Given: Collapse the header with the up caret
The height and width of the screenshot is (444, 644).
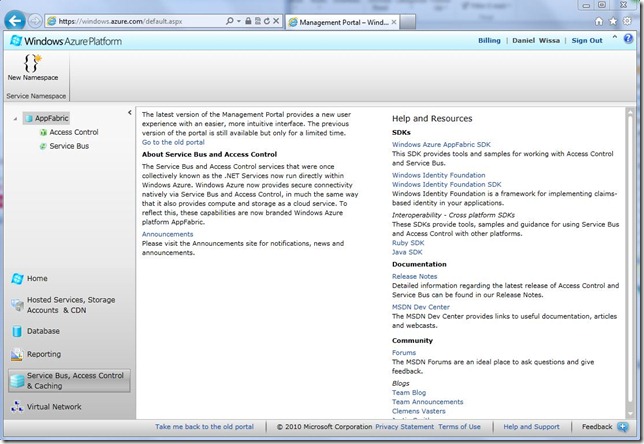Looking at the screenshot, I should (x=614, y=37).
